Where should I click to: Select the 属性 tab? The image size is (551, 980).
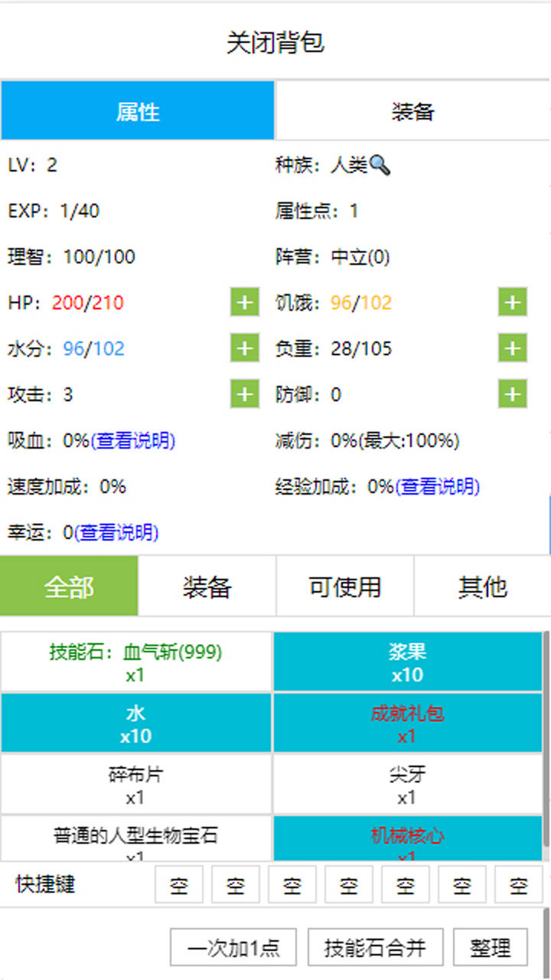point(138,112)
